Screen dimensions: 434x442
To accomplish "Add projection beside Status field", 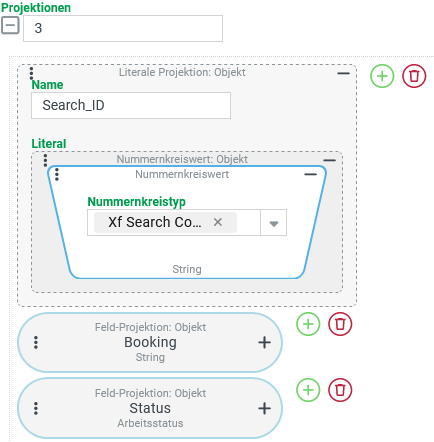I will [x=308, y=390].
